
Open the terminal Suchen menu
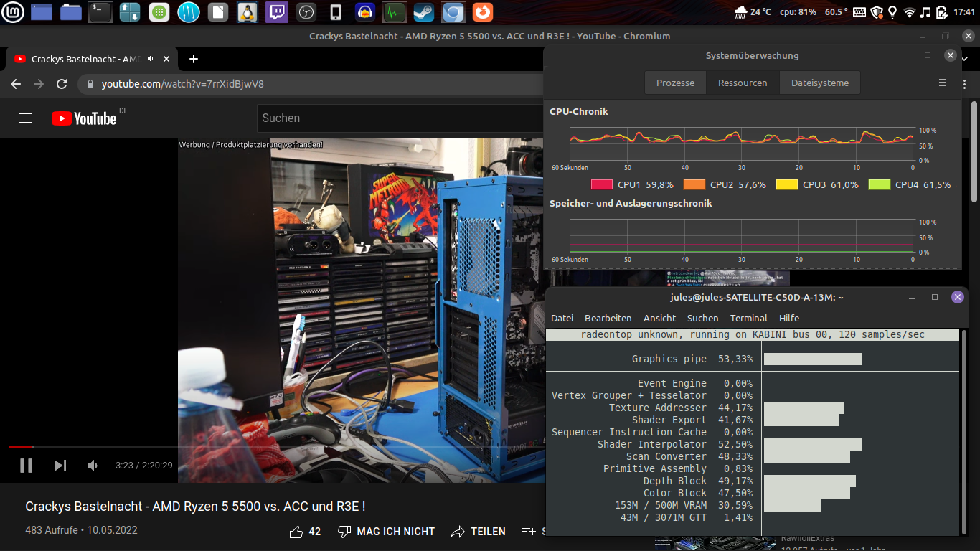click(x=702, y=318)
